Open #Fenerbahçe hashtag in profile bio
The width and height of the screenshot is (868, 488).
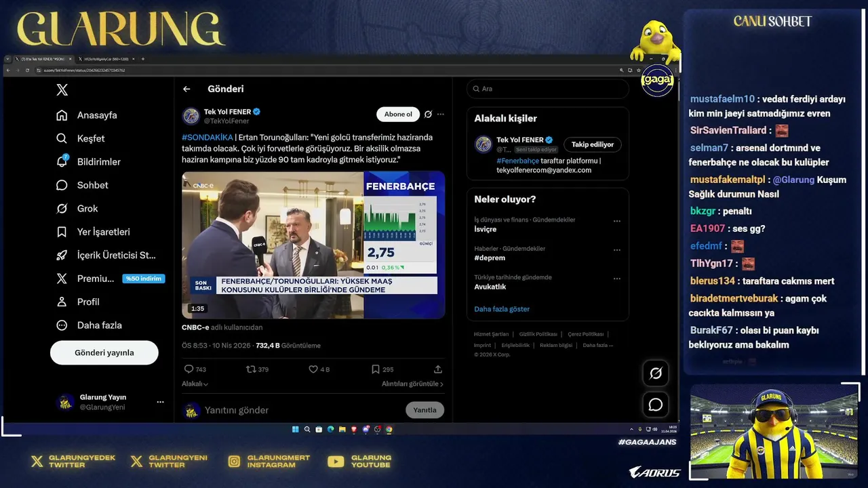point(517,161)
